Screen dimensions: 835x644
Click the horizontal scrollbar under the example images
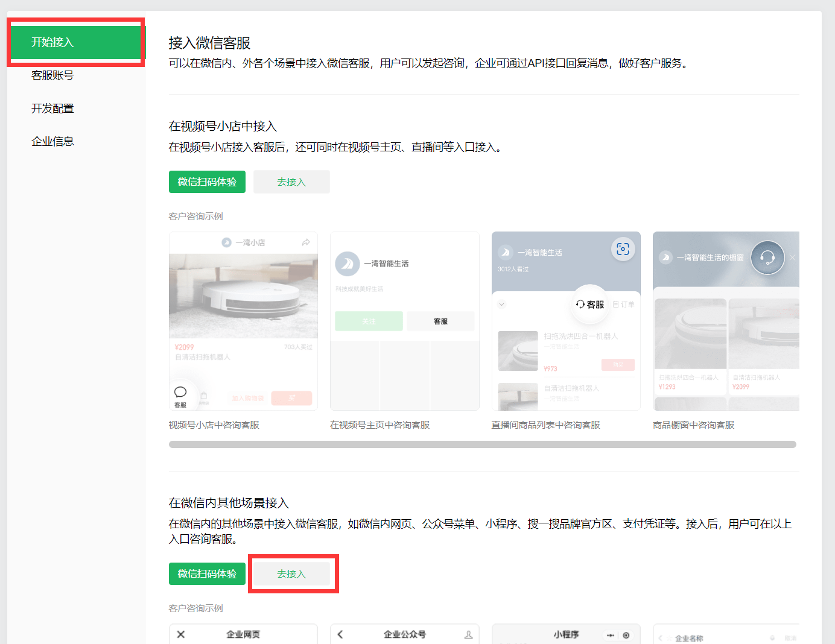click(x=483, y=444)
